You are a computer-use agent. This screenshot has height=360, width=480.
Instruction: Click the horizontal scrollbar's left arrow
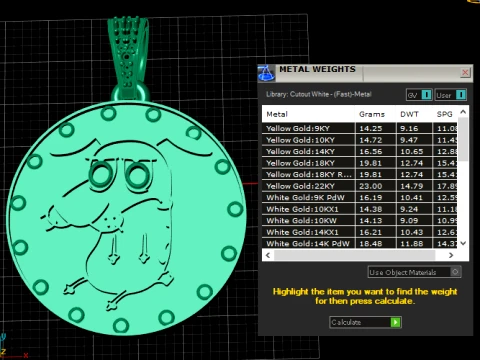click(268, 255)
